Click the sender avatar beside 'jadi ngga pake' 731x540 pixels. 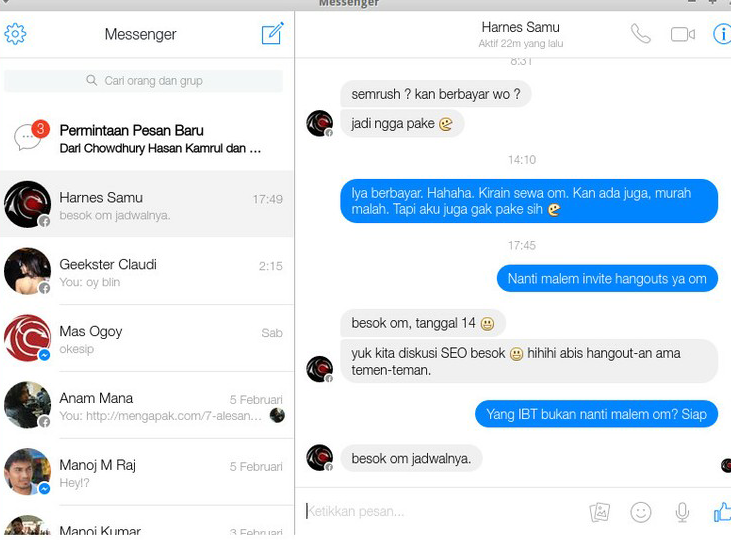tap(320, 124)
